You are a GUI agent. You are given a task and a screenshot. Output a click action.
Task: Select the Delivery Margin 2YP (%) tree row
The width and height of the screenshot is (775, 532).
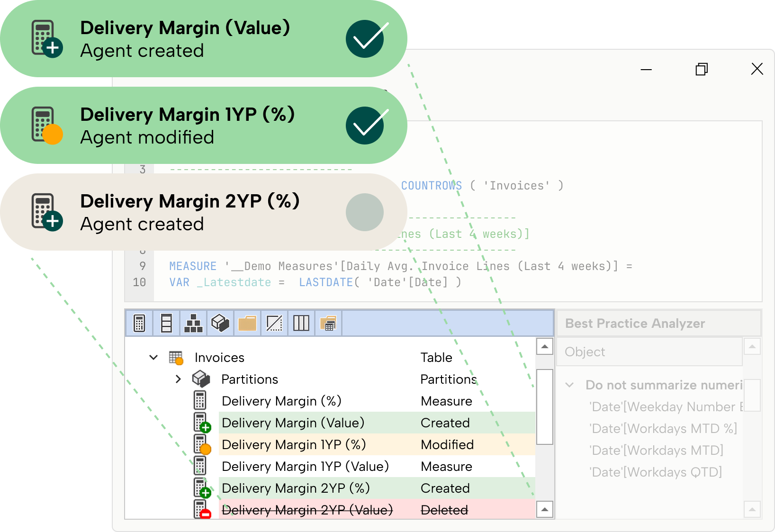pos(377,488)
